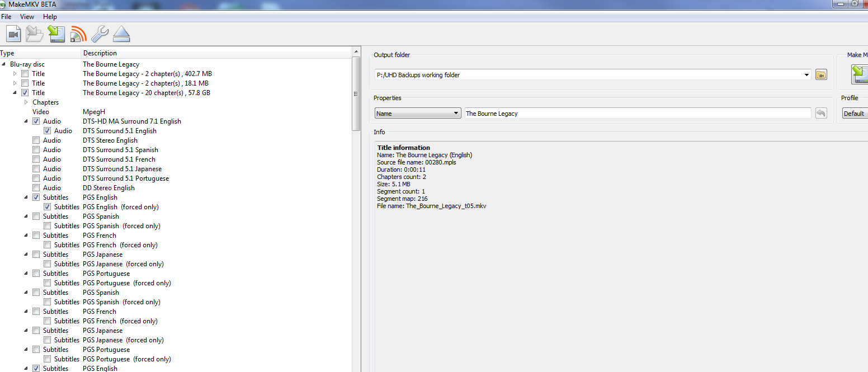868x372 pixels.
Task: Open the Output folder dropdown arrow
Action: tap(806, 75)
